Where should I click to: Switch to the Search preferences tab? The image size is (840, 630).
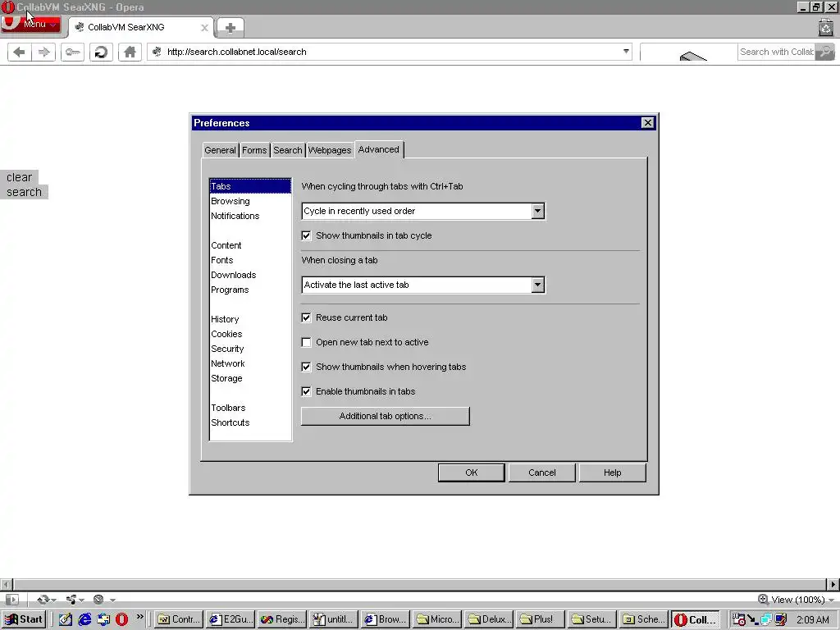(288, 151)
